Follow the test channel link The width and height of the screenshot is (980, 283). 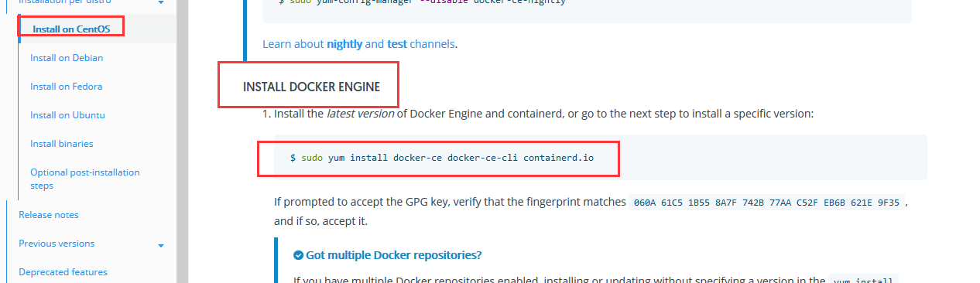click(397, 44)
